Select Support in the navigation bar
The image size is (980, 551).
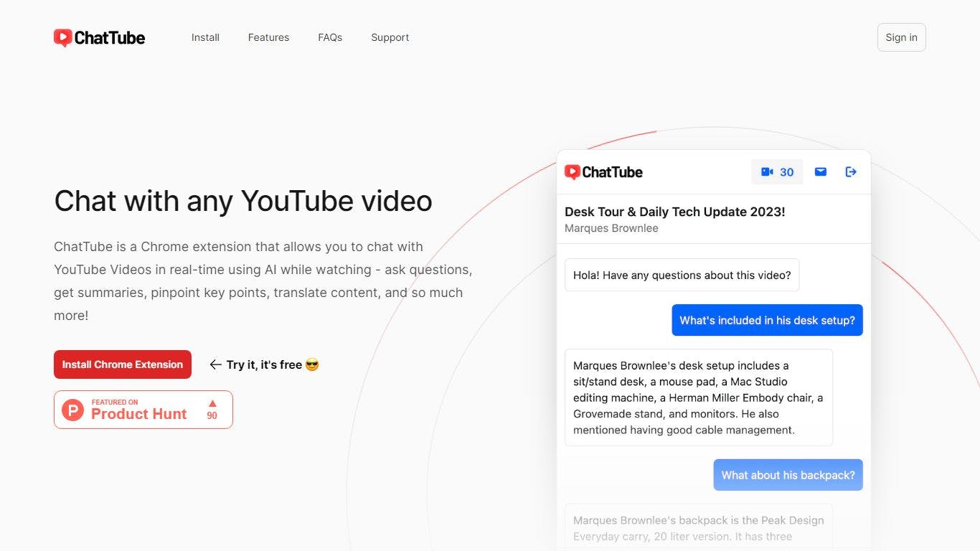click(x=390, y=37)
